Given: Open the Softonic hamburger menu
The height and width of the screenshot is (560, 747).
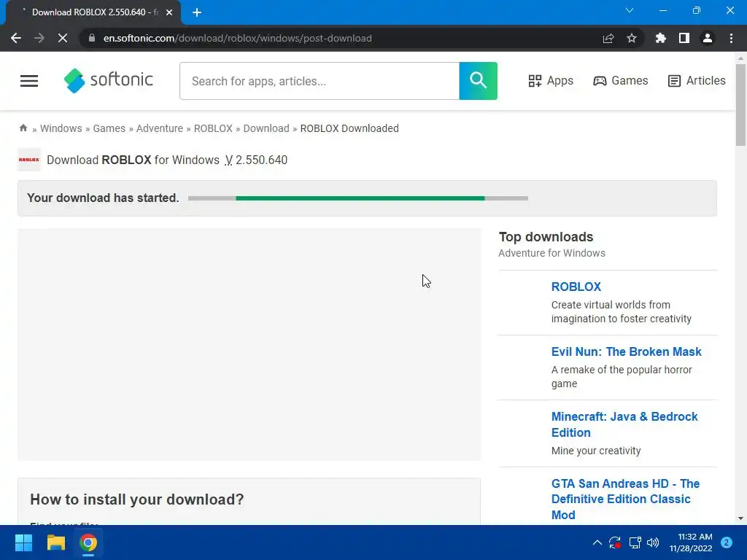Looking at the screenshot, I should [29, 81].
